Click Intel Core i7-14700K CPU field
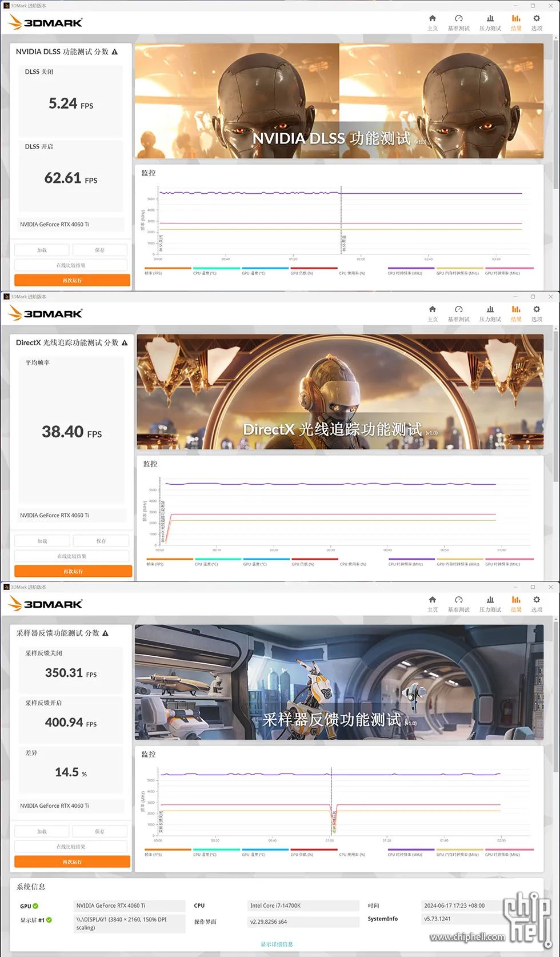This screenshot has height=957, width=560. point(303,906)
